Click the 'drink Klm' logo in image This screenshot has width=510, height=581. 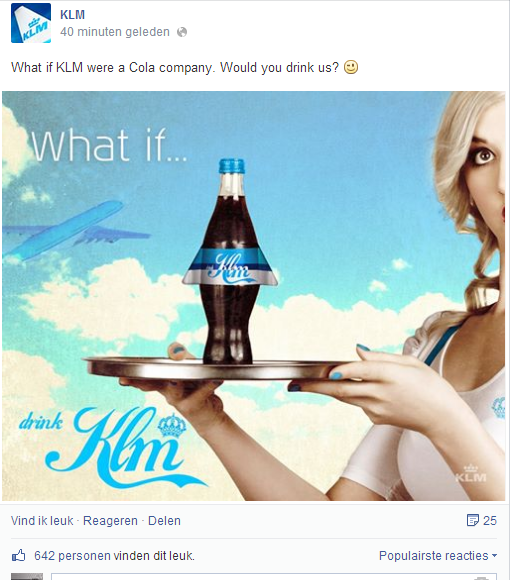pyautogui.click(x=111, y=446)
